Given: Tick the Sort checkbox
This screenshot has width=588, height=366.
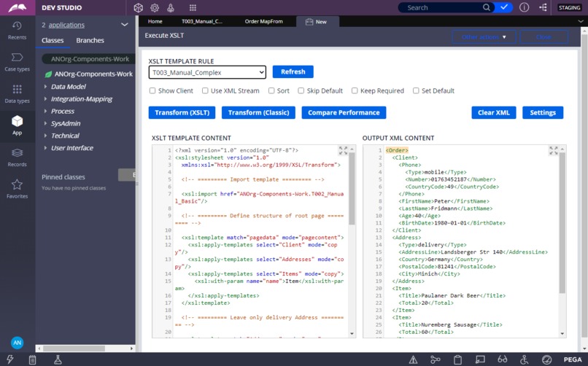Looking at the screenshot, I should point(271,90).
